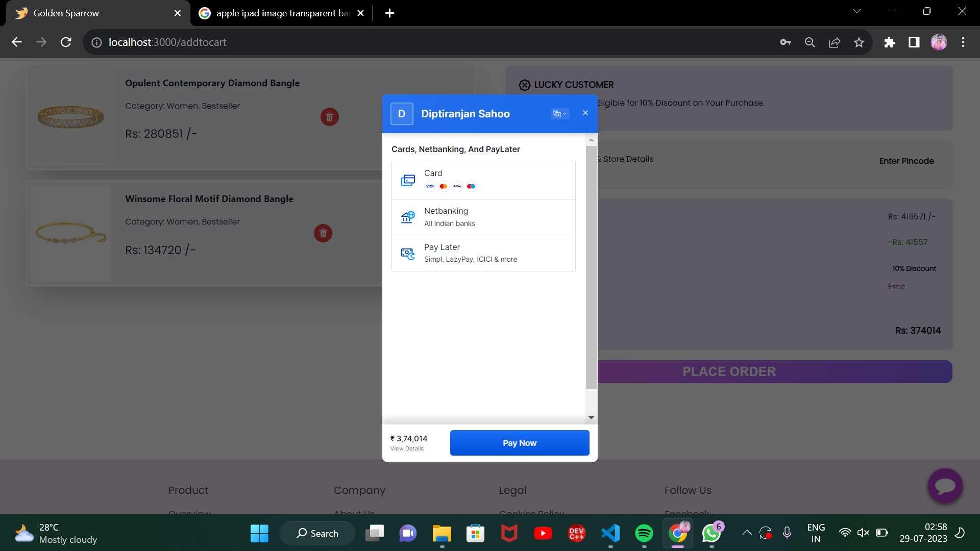This screenshot has height=551, width=980.
Task: Close the Razorpay payment modal
Action: (585, 113)
